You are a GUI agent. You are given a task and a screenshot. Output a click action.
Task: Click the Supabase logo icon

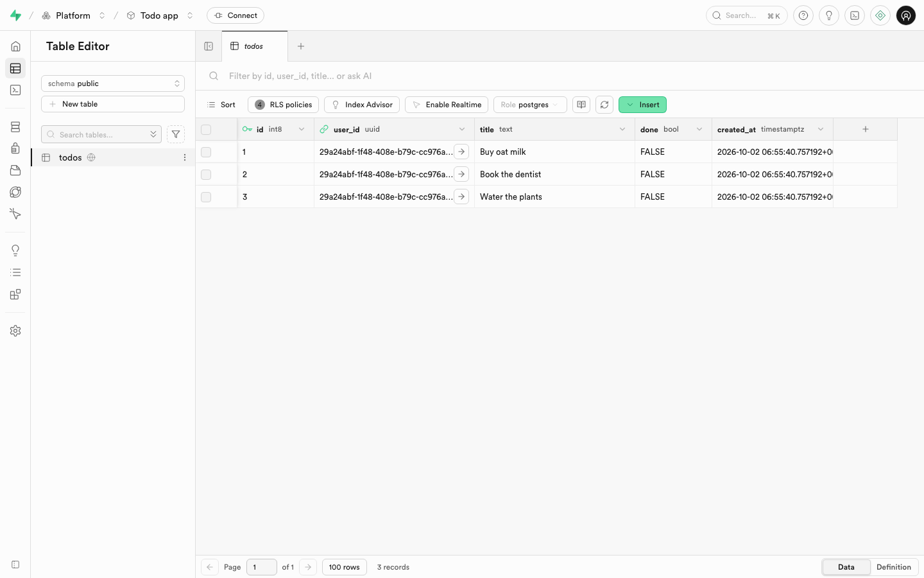tap(15, 15)
